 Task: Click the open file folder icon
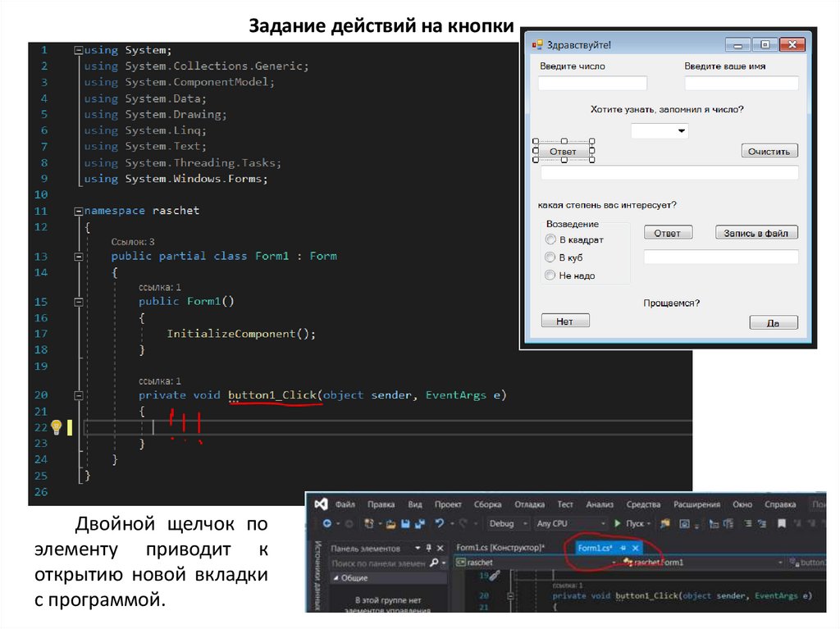(x=391, y=523)
